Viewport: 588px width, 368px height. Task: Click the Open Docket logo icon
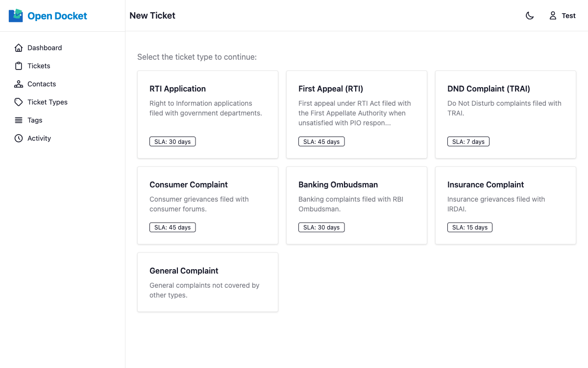click(x=15, y=15)
